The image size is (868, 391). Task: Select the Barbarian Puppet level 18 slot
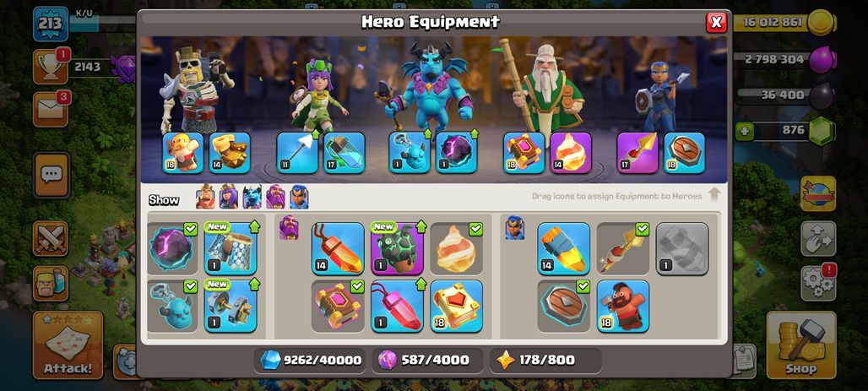183,152
